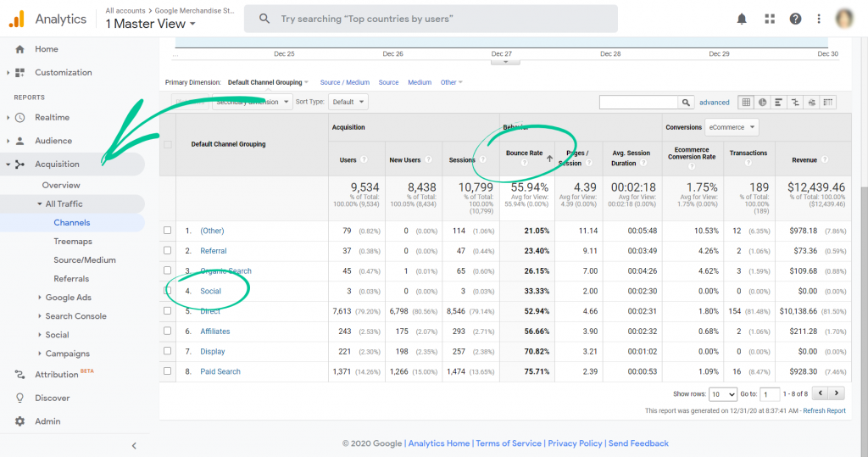Switch to the Term cloud view icon

pyautogui.click(x=811, y=103)
